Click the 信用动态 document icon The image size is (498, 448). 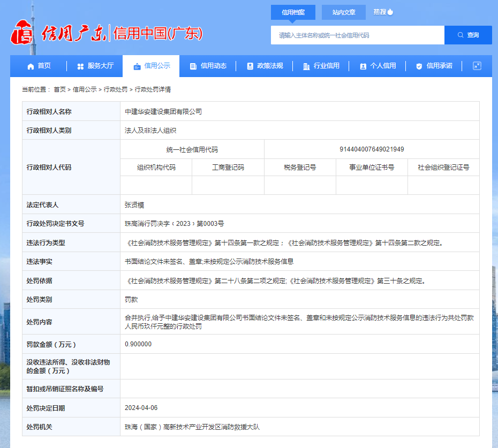pyautogui.click(x=193, y=66)
